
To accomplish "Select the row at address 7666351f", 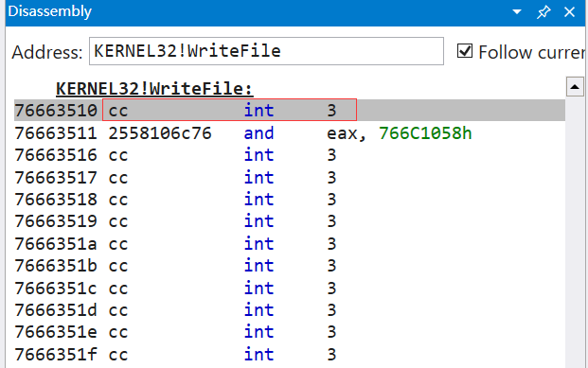I will point(290,355).
